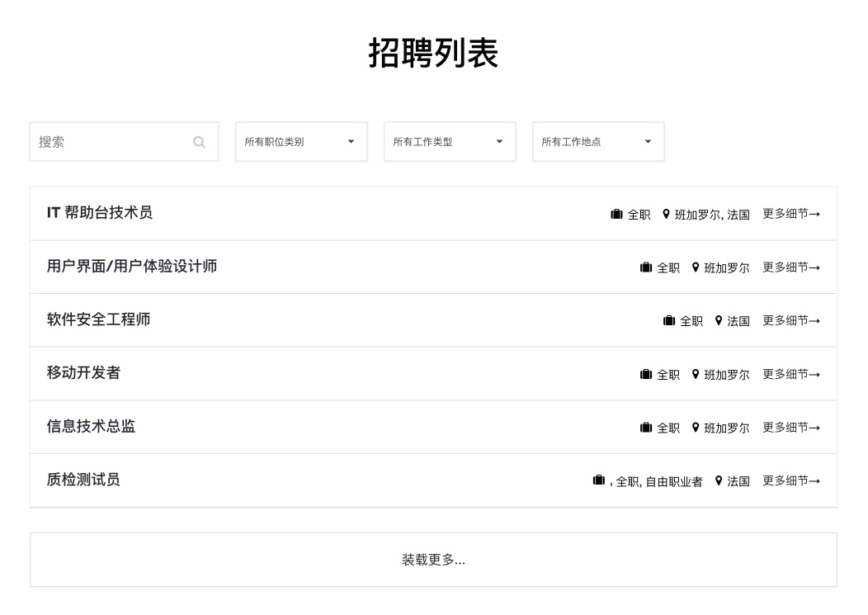Click briefcase icon in 信息技术总监 row

[x=645, y=428]
